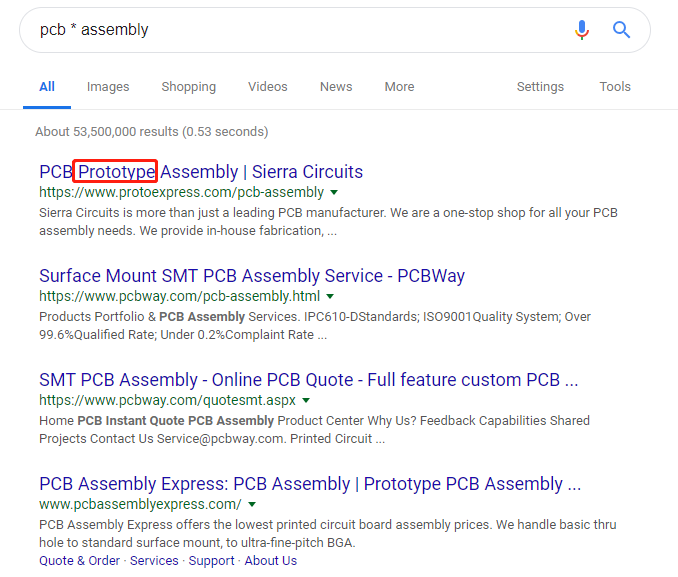This screenshot has width=678, height=577.
Task: Click the voice search microphone icon
Action: [x=582, y=30]
